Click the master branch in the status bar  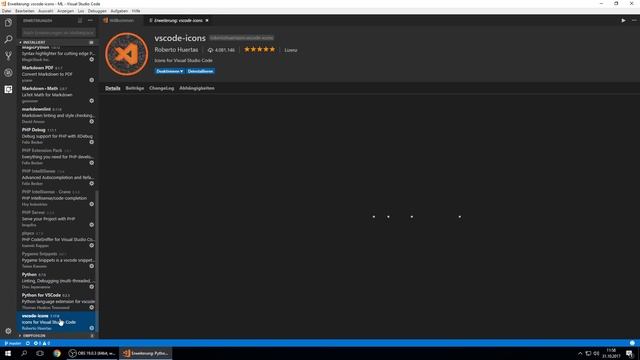click(13, 343)
